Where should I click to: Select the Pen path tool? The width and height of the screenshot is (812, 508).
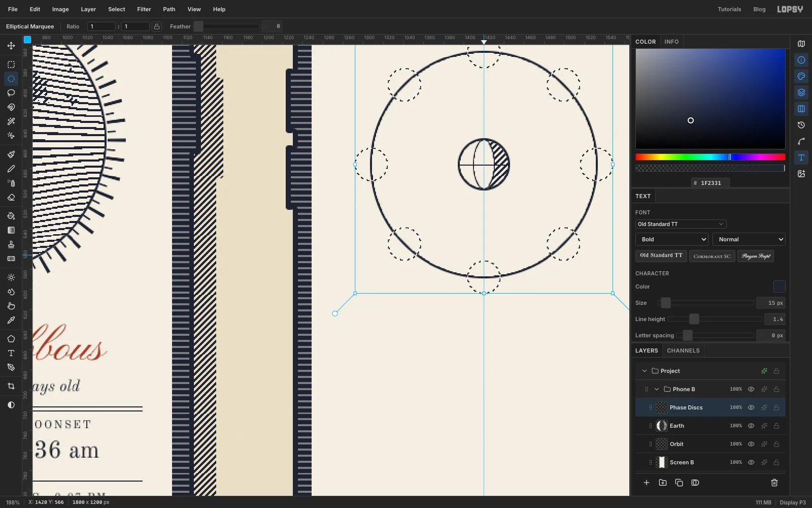[x=11, y=367]
